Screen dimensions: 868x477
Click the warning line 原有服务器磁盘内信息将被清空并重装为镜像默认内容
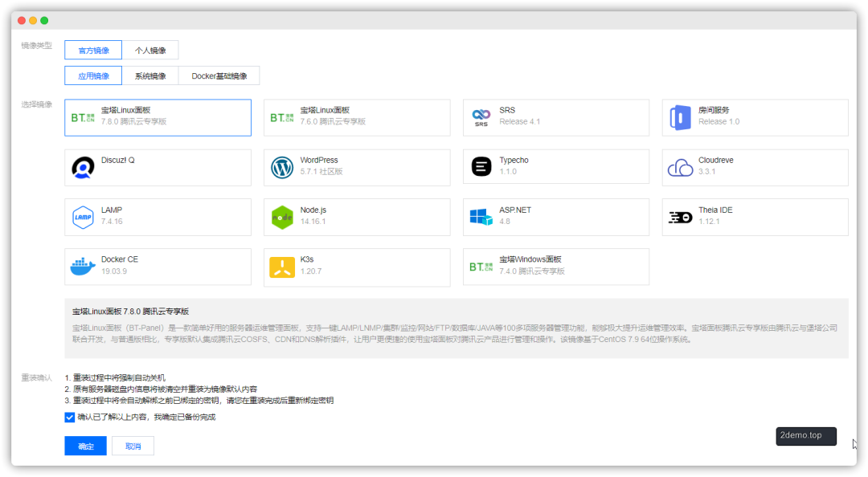coord(161,389)
